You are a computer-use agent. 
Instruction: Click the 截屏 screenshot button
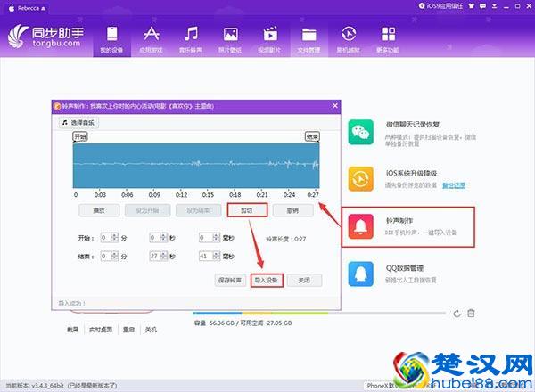pos(73,330)
